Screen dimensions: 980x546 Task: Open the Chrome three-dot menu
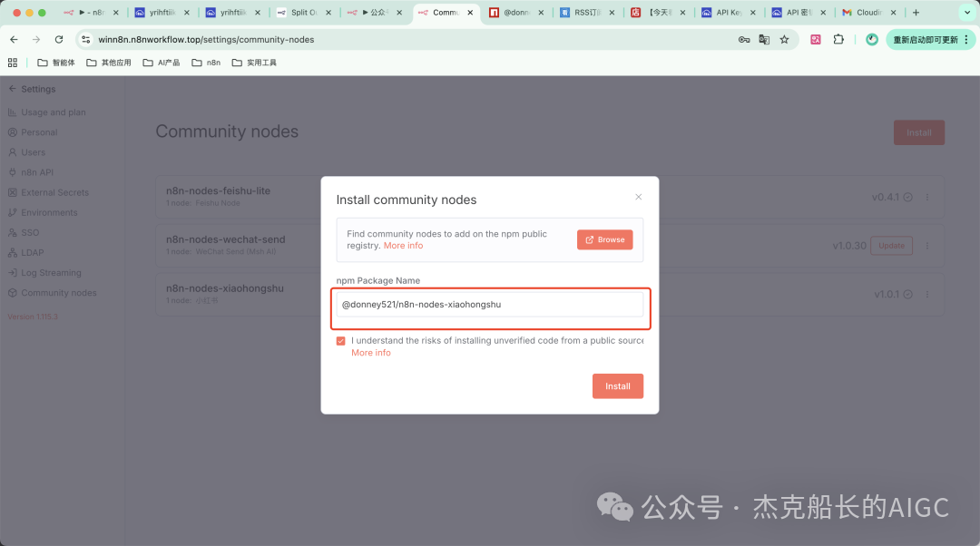coord(966,39)
